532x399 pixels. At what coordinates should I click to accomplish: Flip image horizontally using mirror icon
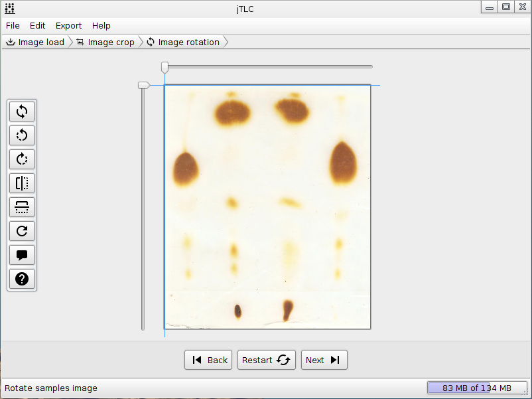[x=22, y=183]
